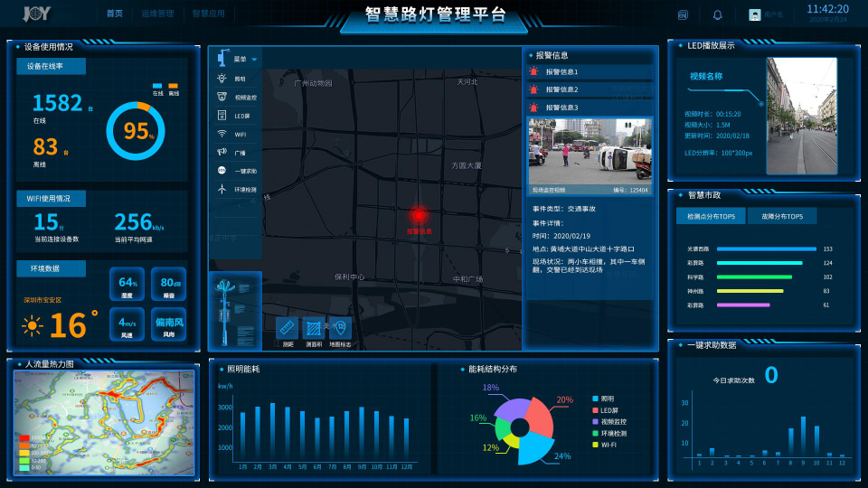The image size is (868, 488).
Task: Select the 环境检测 wind turbine icon
Action: 222,190
